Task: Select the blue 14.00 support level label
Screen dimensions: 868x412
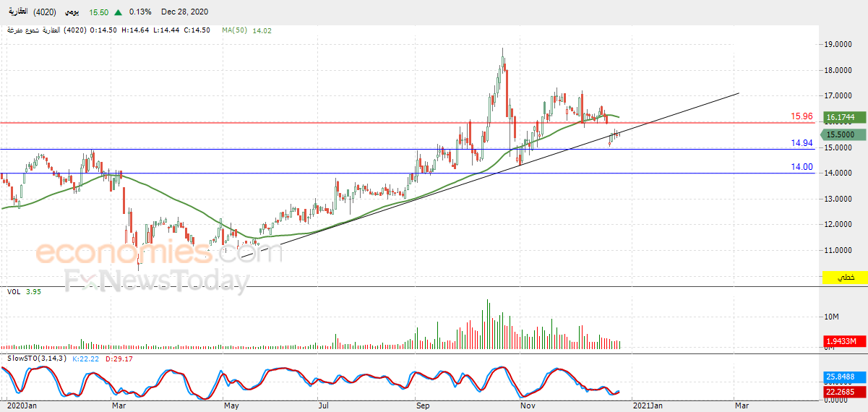Action: [x=802, y=167]
